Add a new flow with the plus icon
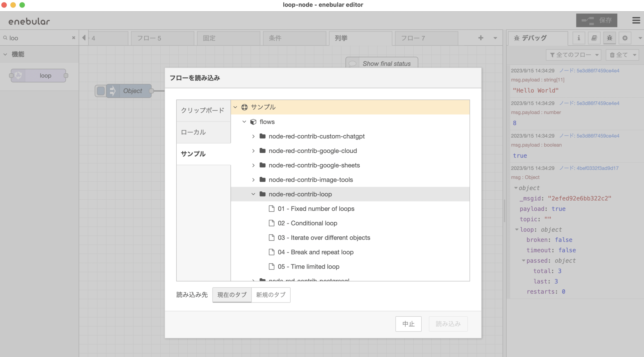This screenshot has height=357, width=644. (481, 38)
